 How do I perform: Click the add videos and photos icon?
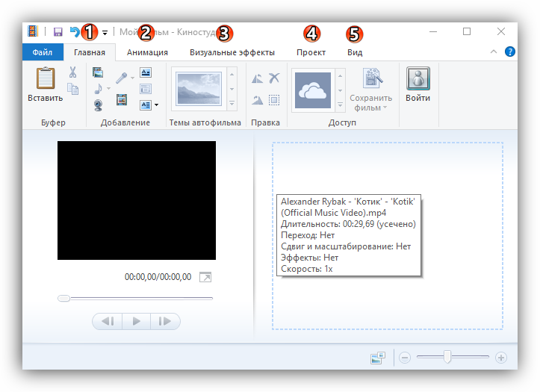(x=98, y=72)
